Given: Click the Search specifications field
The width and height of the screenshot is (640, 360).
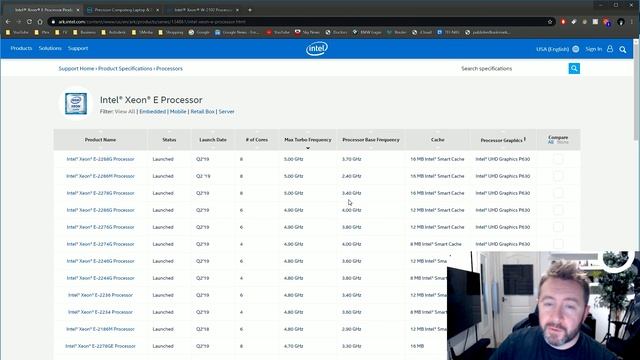Looking at the screenshot, I should click(512, 69).
